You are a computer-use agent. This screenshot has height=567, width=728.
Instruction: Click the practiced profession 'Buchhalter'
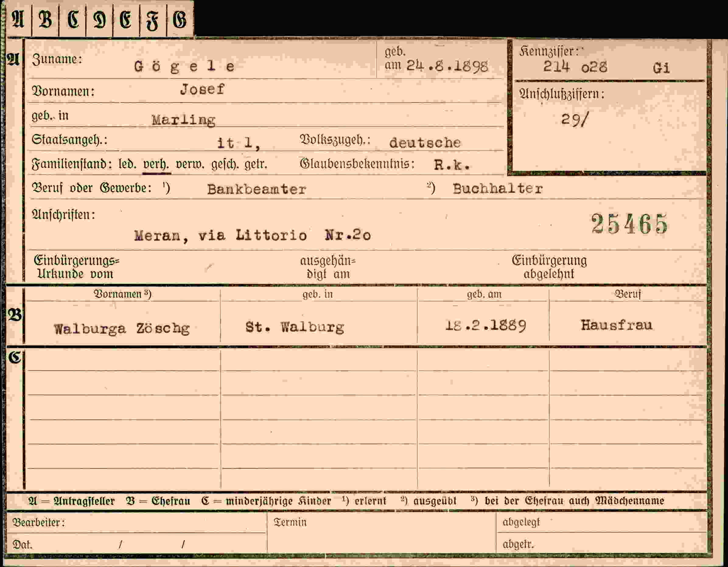pyautogui.click(x=498, y=189)
